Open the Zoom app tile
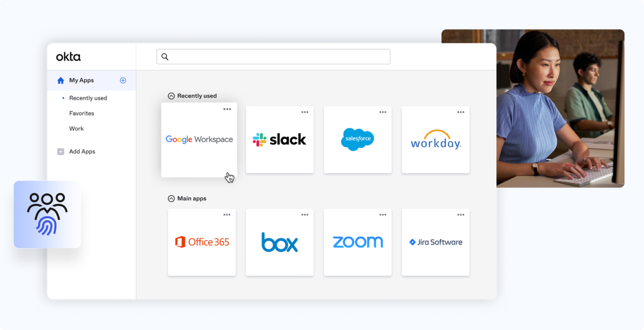Viewport: 644px width, 330px height. tap(358, 242)
